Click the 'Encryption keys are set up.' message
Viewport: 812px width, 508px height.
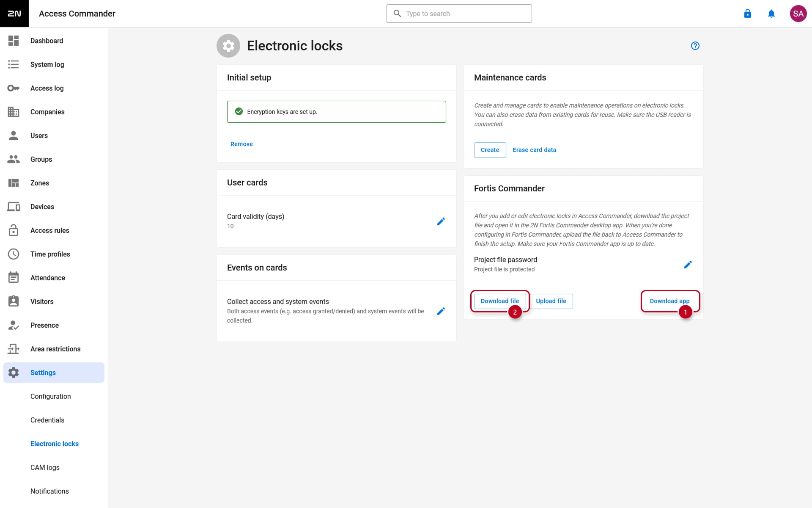pos(336,112)
